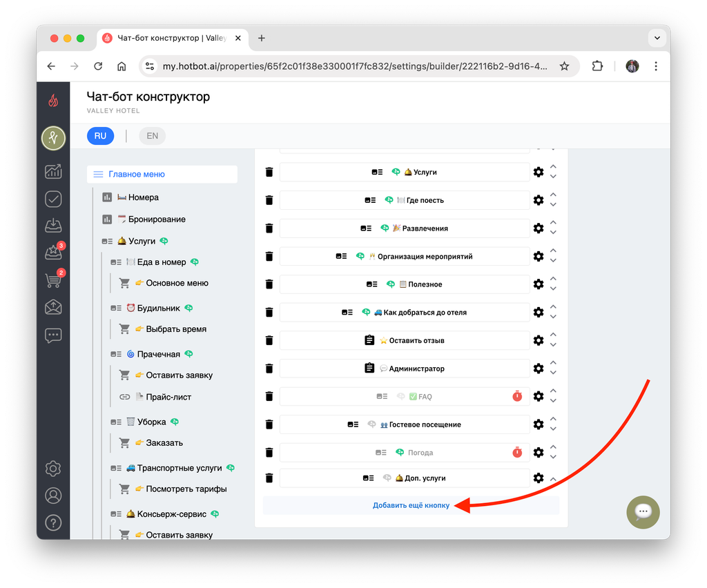Delete the Организация мероприятий row
Image resolution: width=707 pixels, height=588 pixels.
click(269, 256)
